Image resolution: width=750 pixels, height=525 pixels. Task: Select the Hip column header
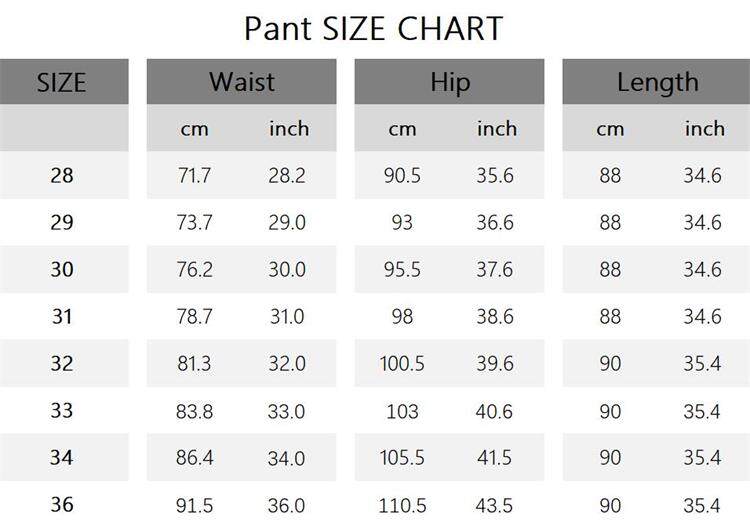(449, 82)
